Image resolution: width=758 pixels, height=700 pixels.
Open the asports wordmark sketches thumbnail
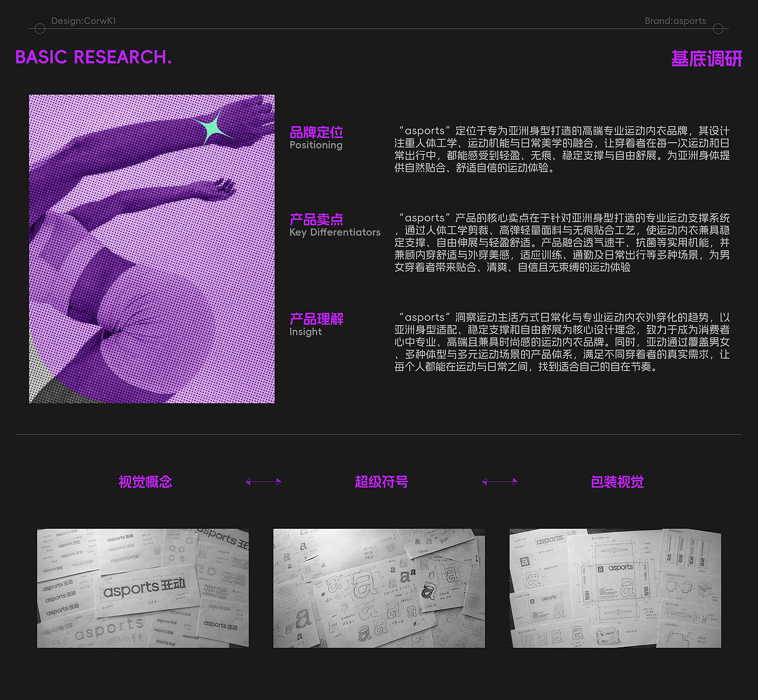coord(143,588)
